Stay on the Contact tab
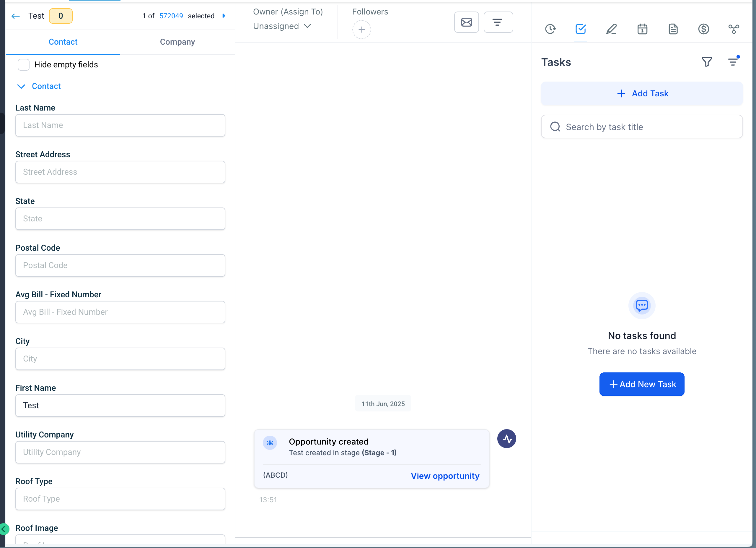The image size is (756, 548). pos(63,42)
